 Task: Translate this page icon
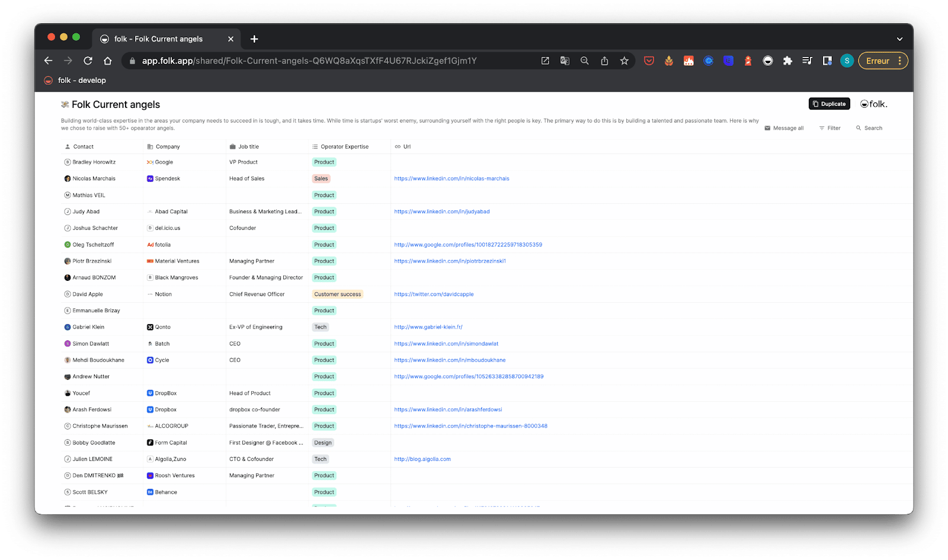point(565,60)
